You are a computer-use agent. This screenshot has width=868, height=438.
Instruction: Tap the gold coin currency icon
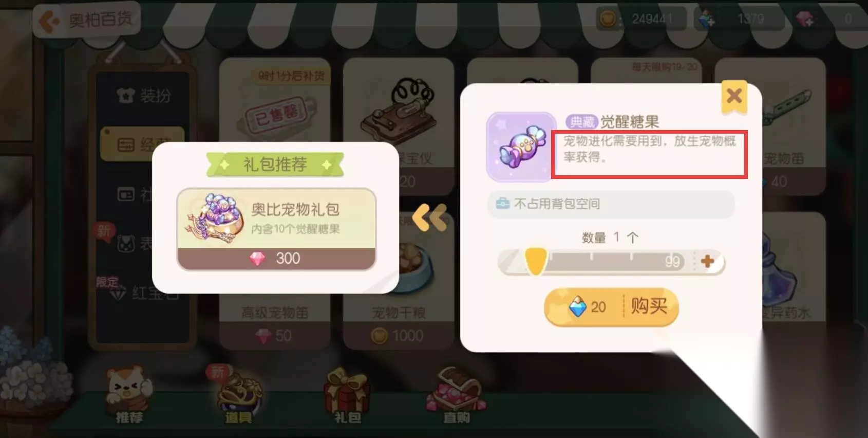pyautogui.click(x=608, y=19)
